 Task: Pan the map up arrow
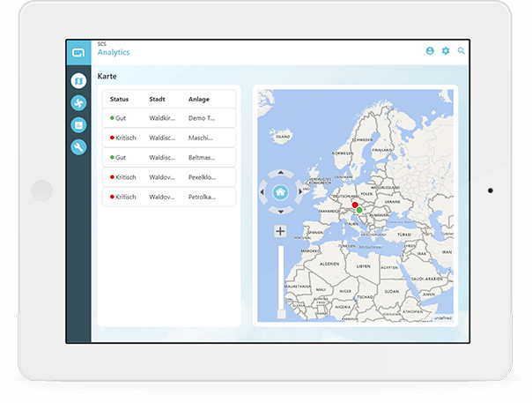pyautogui.click(x=281, y=173)
